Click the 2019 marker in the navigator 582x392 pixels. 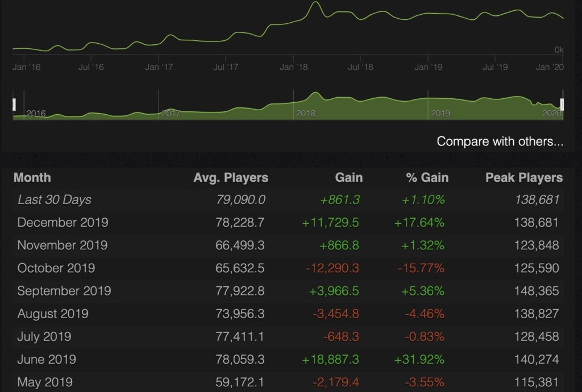coord(440,114)
